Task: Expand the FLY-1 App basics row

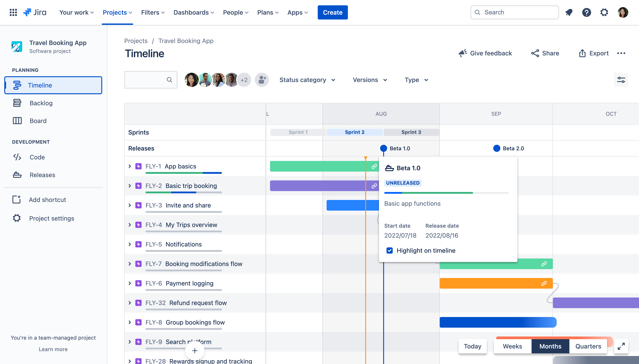Action: coord(130,166)
